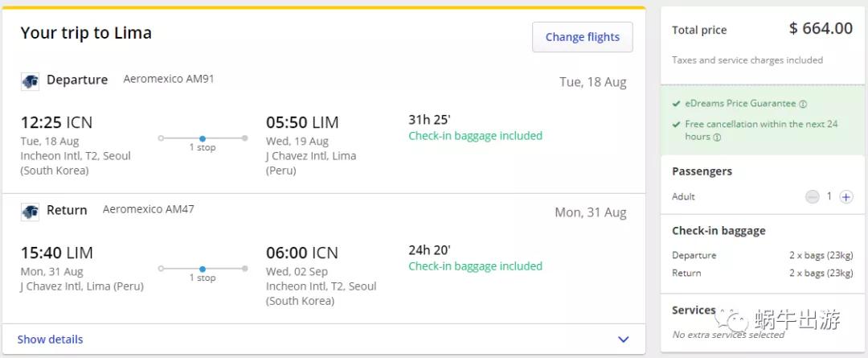The image size is (868, 358).
Task: Click the $ 664.00 total price
Action: click(821, 29)
